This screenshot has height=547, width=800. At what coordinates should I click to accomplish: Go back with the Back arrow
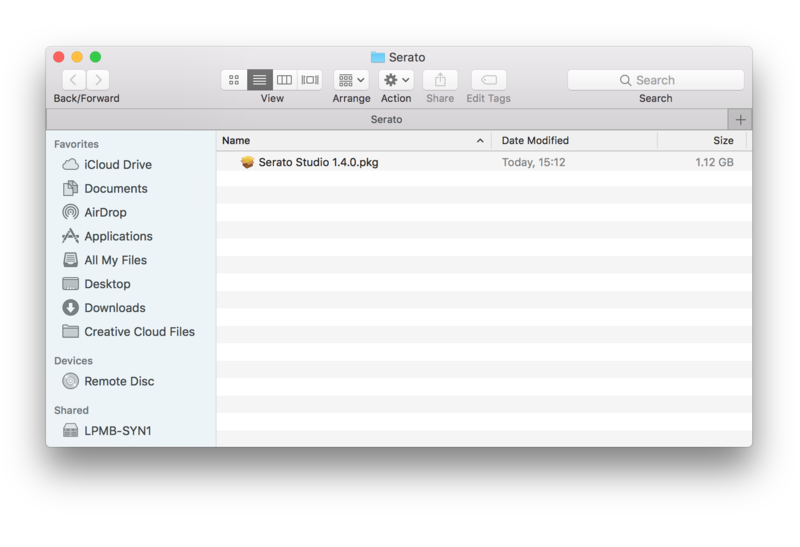click(74, 80)
